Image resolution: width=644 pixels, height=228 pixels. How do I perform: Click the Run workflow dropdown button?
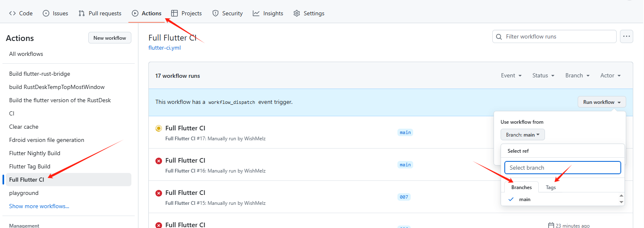(602, 102)
